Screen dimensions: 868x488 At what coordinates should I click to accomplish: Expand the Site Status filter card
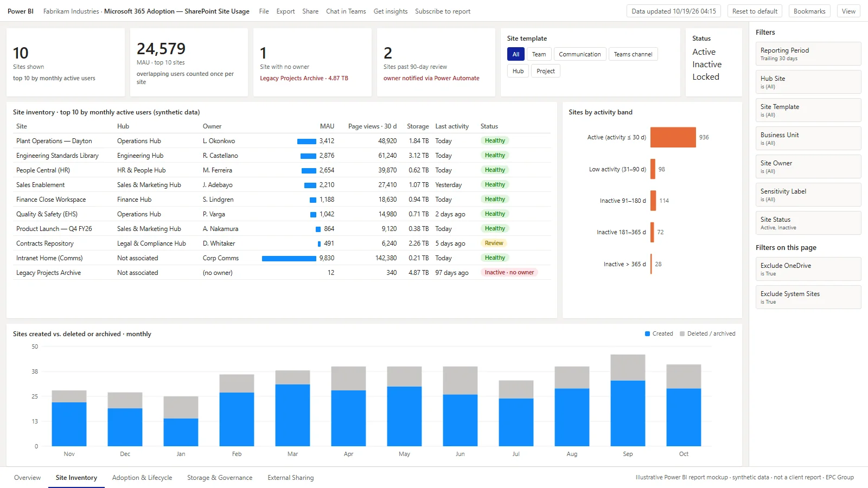pos(808,223)
